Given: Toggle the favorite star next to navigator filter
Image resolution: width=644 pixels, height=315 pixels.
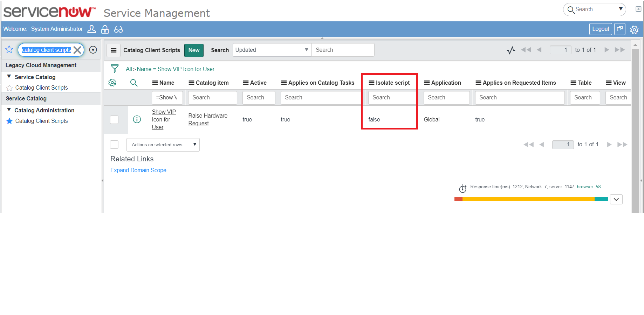Looking at the screenshot, I should (x=9, y=49).
